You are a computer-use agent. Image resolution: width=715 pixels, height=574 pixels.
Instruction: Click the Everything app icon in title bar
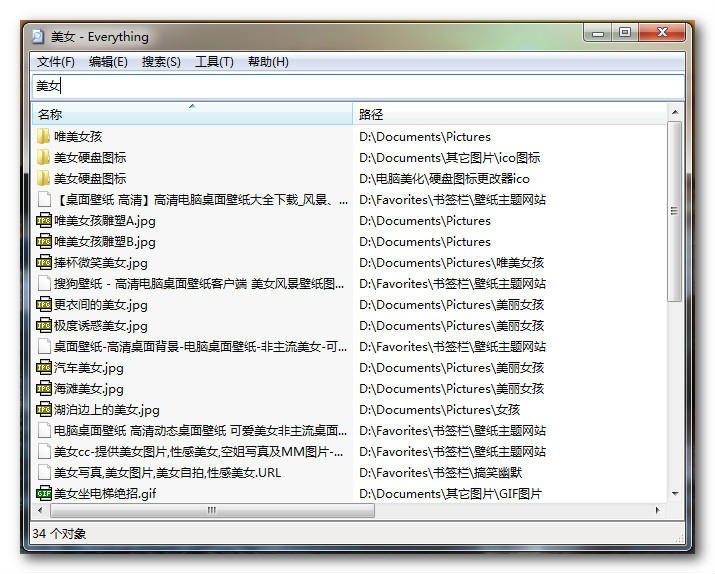38,36
